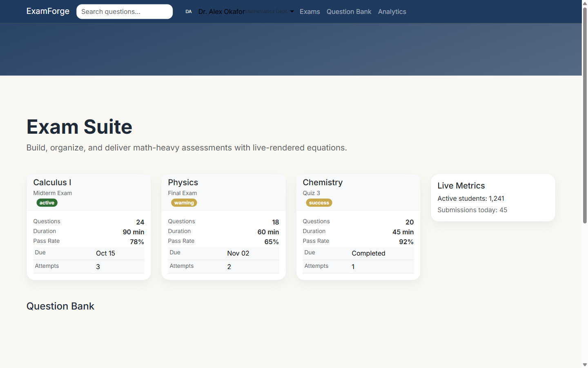Open the Analytics nav item
Viewport: 588px width, 368px height.
392,11
